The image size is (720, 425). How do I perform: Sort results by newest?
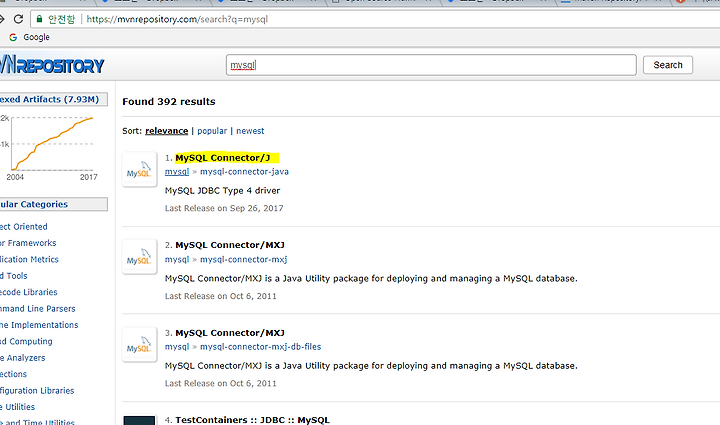click(250, 131)
